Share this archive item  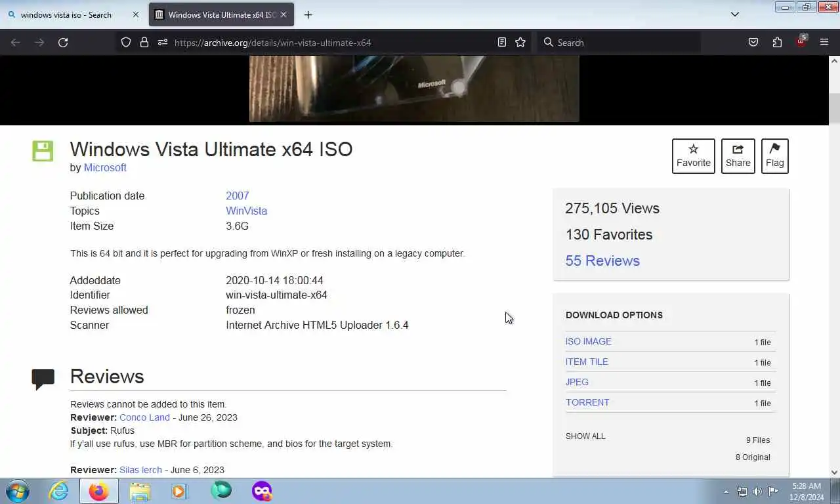738,156
